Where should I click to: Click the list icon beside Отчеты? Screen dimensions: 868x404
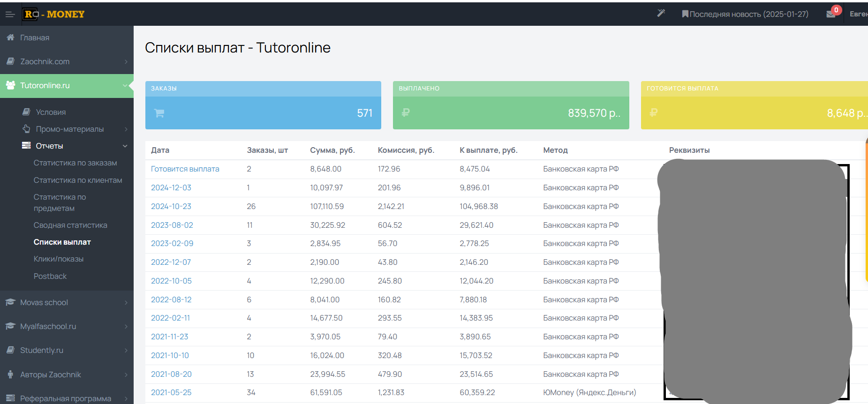coord(26,146)
